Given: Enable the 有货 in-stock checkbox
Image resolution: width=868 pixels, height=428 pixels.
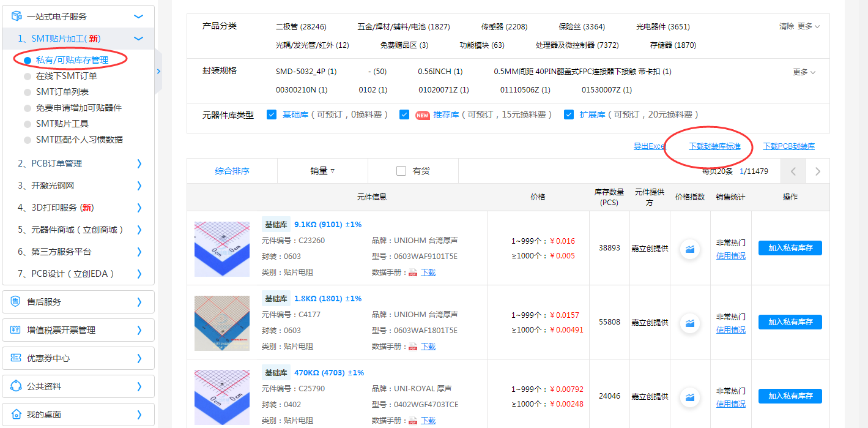Looking at the screenshot, I should click(401, 171).
